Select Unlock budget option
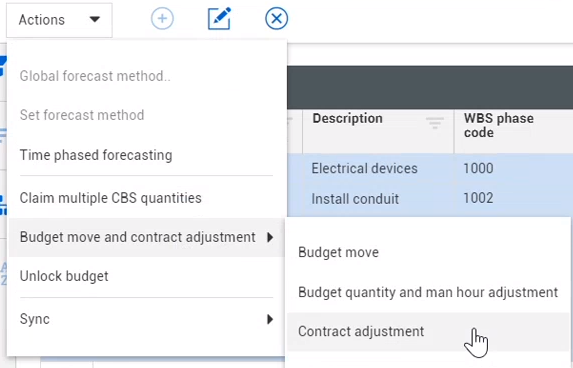 click(146, 276)
